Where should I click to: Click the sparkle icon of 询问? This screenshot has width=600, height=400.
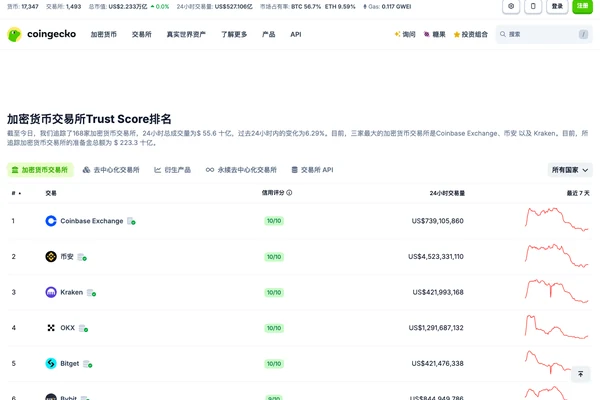(397, 34)
